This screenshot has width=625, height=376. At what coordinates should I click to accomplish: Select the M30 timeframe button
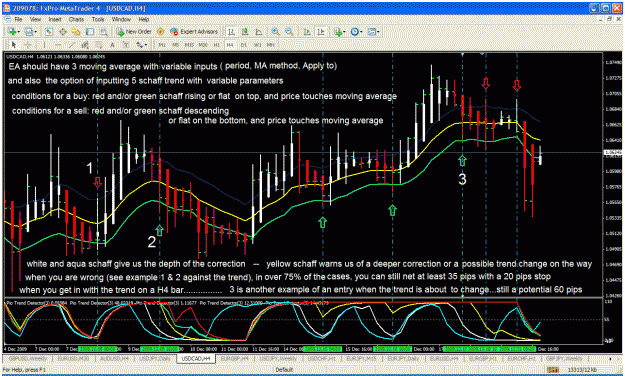[x=203, y=45]
